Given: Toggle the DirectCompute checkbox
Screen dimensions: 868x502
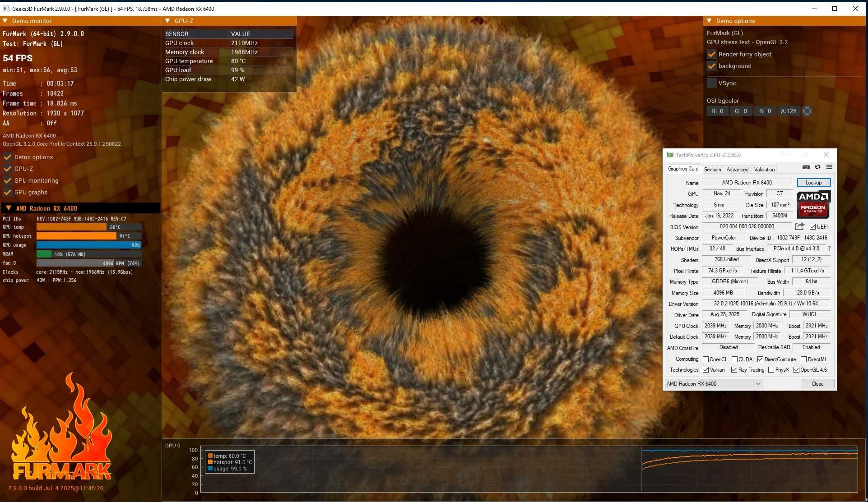Looking at the screenshot, I should 760,359.
